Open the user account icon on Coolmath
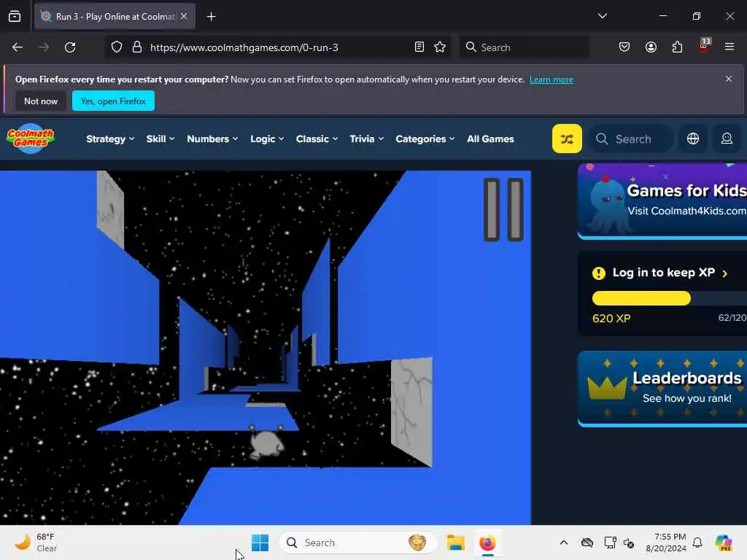This screenshot has width=747, height=560. coord(727,139)
